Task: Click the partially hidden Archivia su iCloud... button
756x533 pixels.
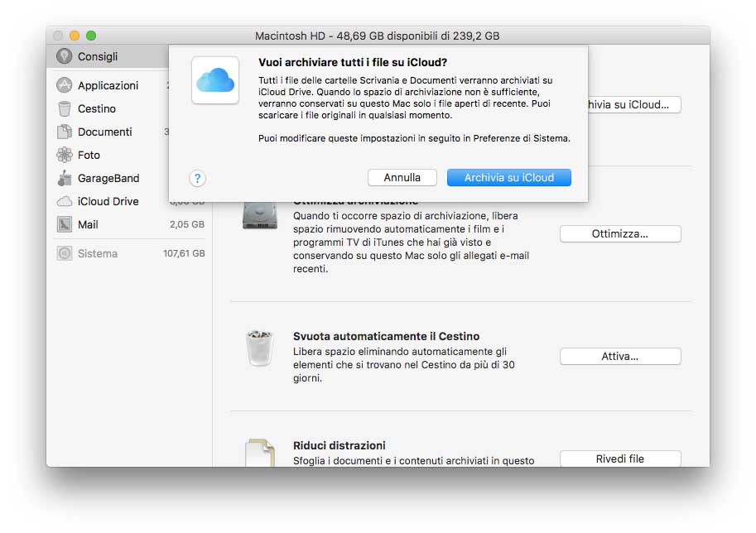Action: 634,104
